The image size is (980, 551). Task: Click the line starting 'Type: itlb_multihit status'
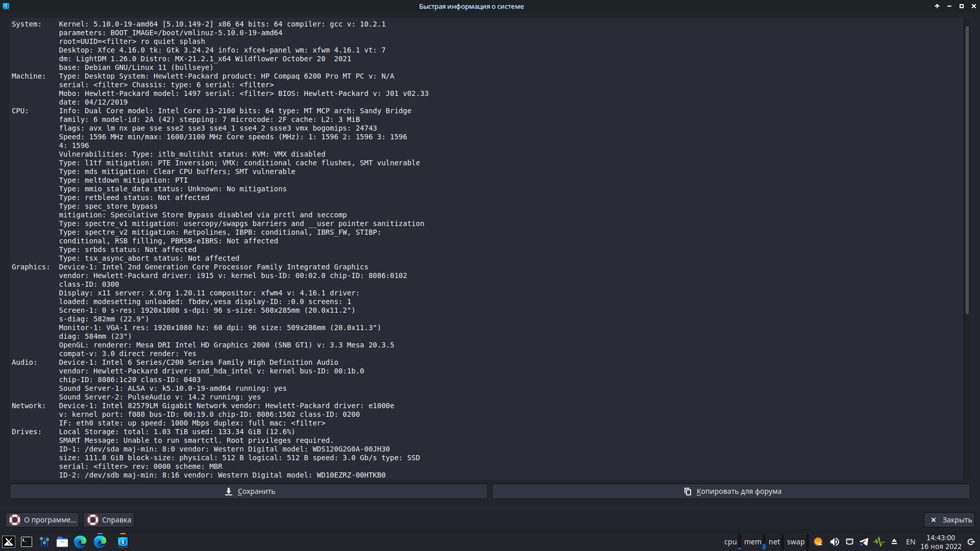(192, 154)
